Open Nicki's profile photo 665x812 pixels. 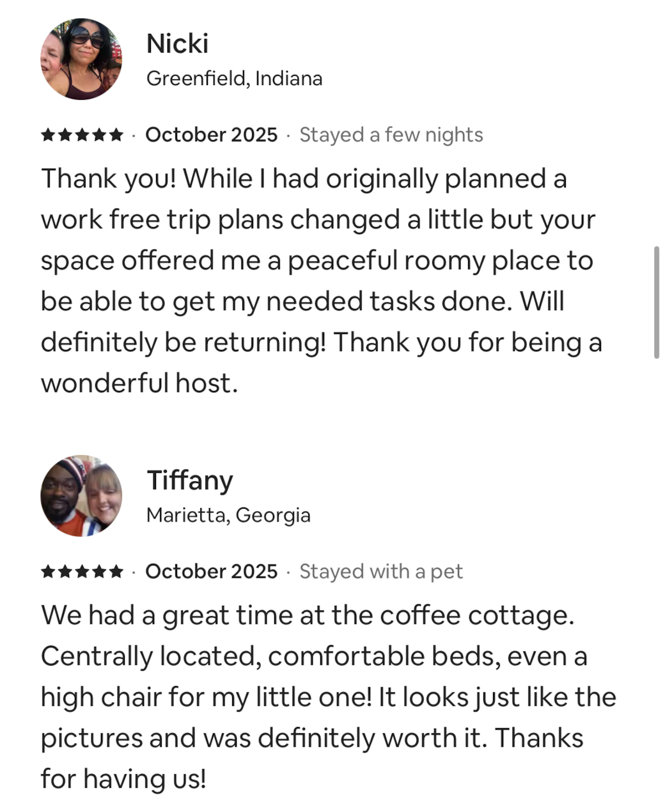81,59
